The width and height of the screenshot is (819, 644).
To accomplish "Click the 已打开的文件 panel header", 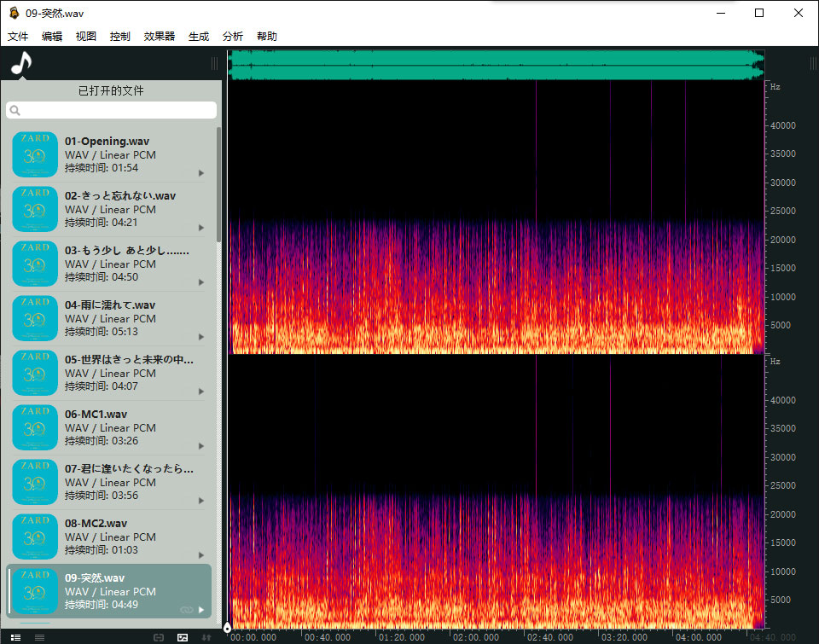I will [x=111, y=90].
